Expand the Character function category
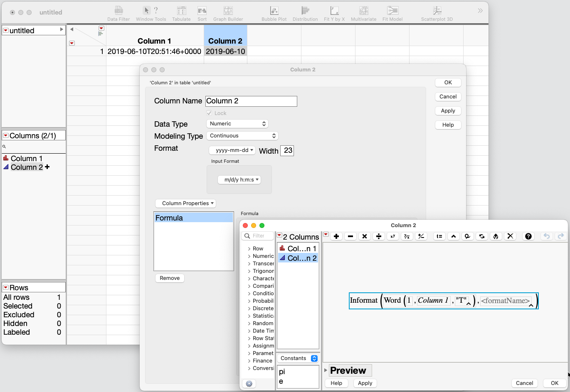 click(x=249, y=279)
